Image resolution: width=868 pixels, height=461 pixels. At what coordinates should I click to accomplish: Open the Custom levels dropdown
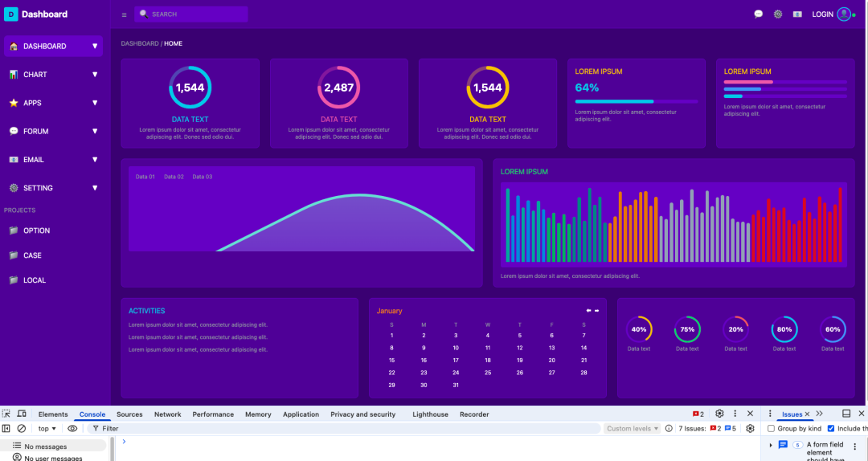633,429
